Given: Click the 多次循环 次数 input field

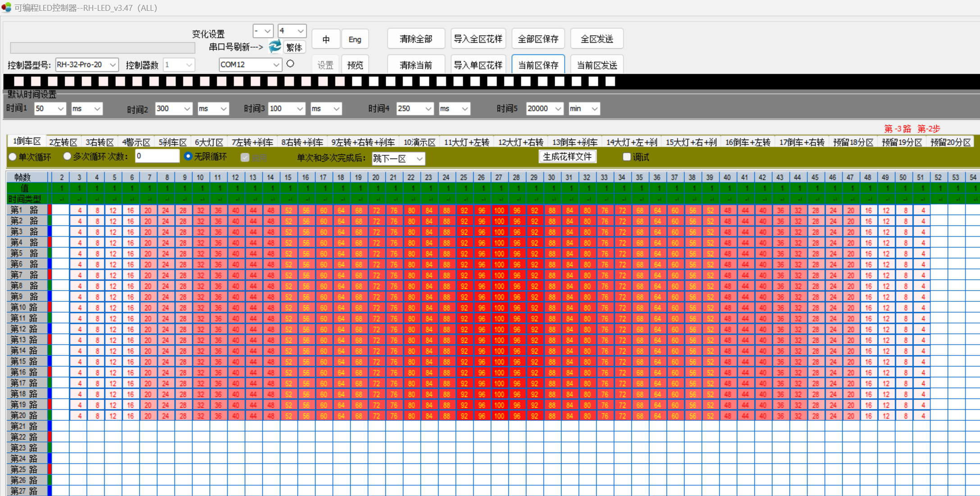Looking at the screenshot, I should pyautogui.click(x=157, y=156).
